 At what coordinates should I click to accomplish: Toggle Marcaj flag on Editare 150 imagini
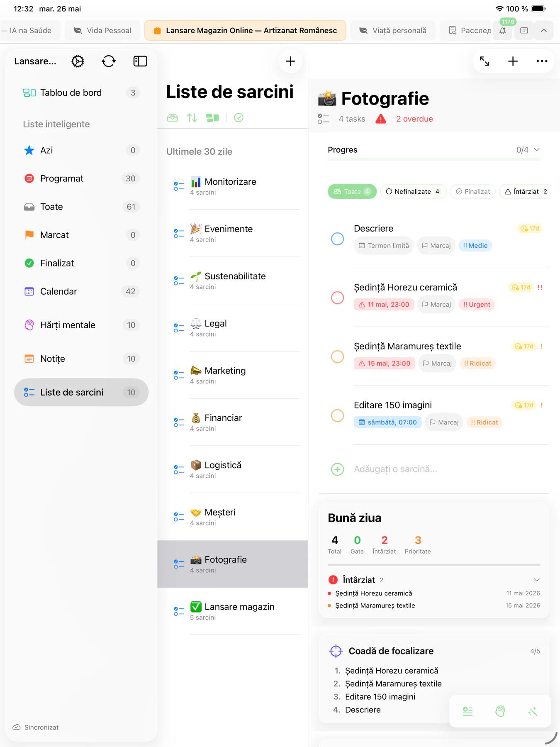444,422
